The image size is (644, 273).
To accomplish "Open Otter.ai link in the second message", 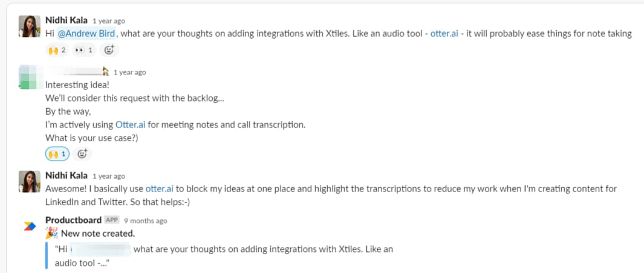I will [131, 125].
